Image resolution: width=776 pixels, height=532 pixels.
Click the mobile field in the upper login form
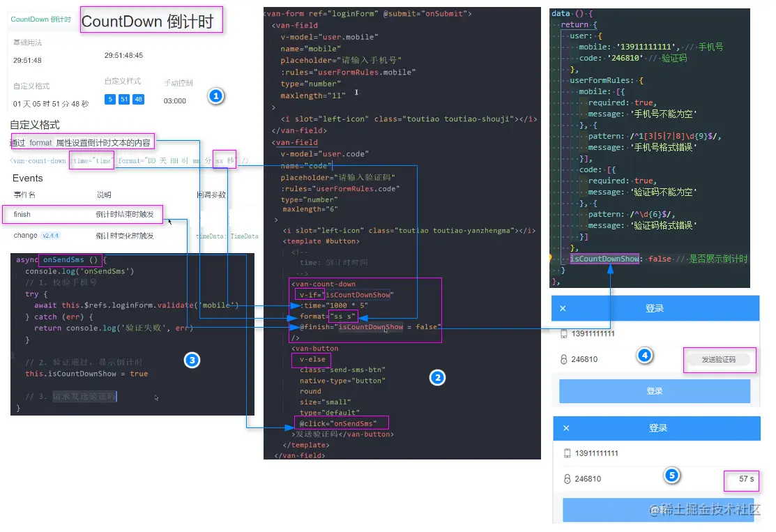pyautogui.click(x=593, y=333)
